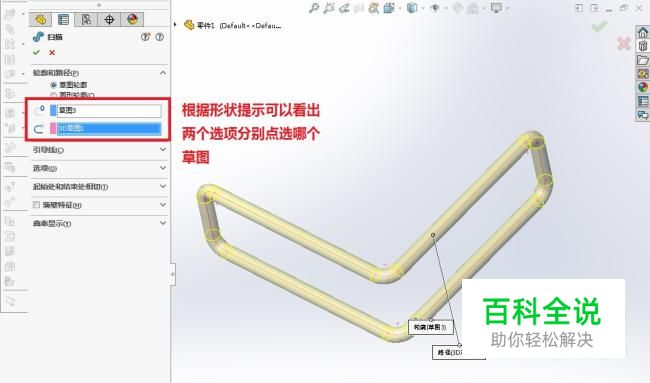The image size is (650, 383).
Task: Click Dynamic Annotation Views icon
Action: (x=374, y=8)
